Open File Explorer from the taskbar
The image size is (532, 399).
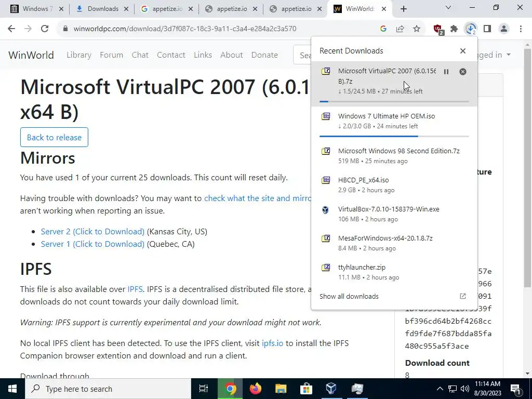coord(281,389)
